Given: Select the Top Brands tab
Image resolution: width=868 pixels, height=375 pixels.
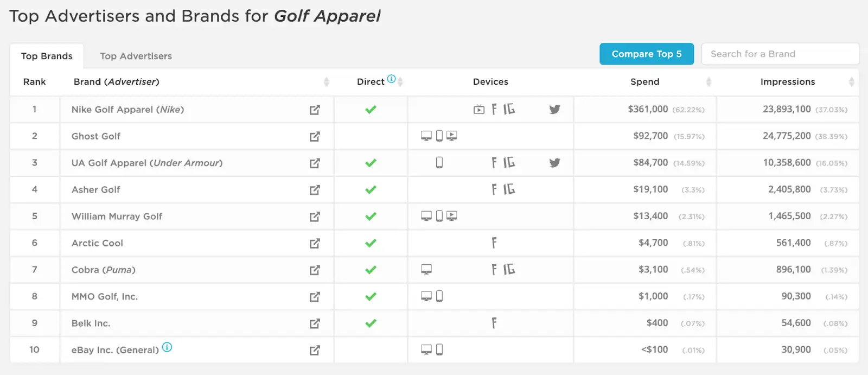Looking at the screenshot, I should (47, 56).
